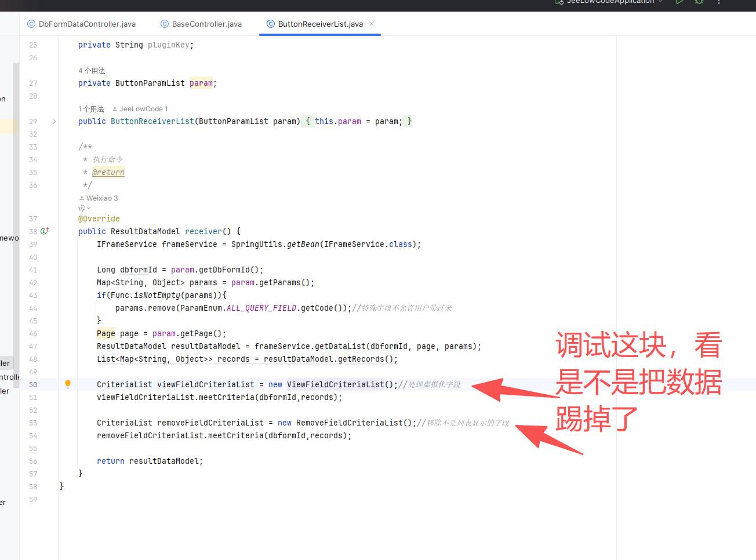The height and width of the screenshot is (560, 756).
Task: Click line number 50 in the gutter
Action: [33, 385]
